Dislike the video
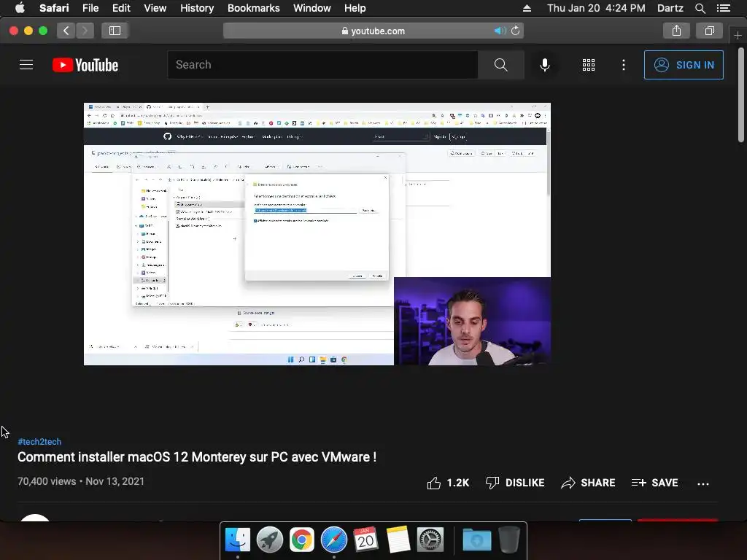This screenshot has height=560, width=747. [x=515, y=483]
